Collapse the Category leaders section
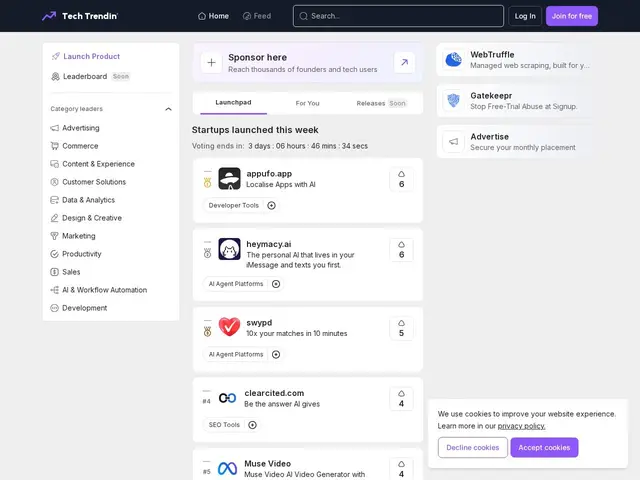 (168, 109)
